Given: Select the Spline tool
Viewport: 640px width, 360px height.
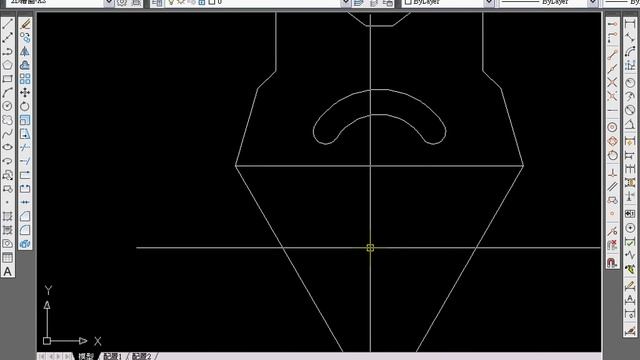Looking at the screenshot, I should tap(7, 134).
